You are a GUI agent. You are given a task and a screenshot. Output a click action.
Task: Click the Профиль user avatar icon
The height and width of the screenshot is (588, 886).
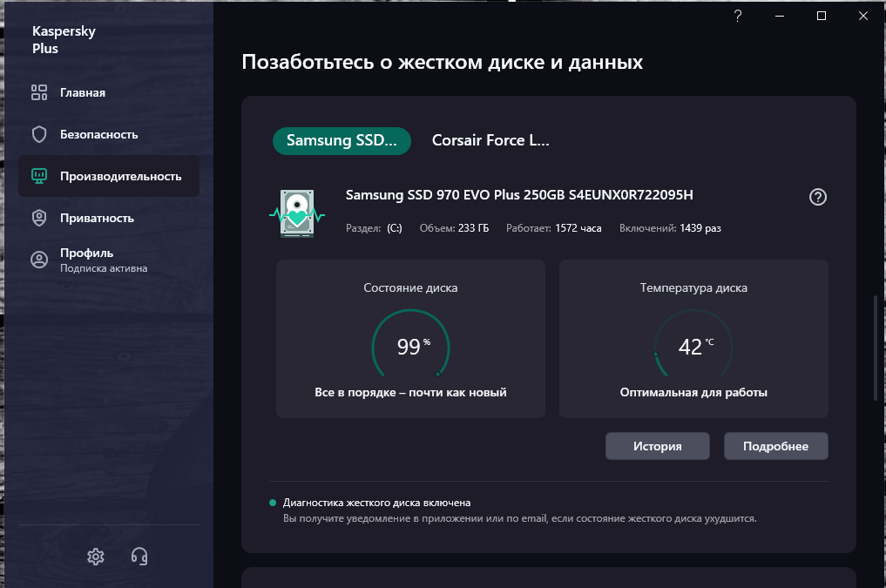click(x=39, y=260)
